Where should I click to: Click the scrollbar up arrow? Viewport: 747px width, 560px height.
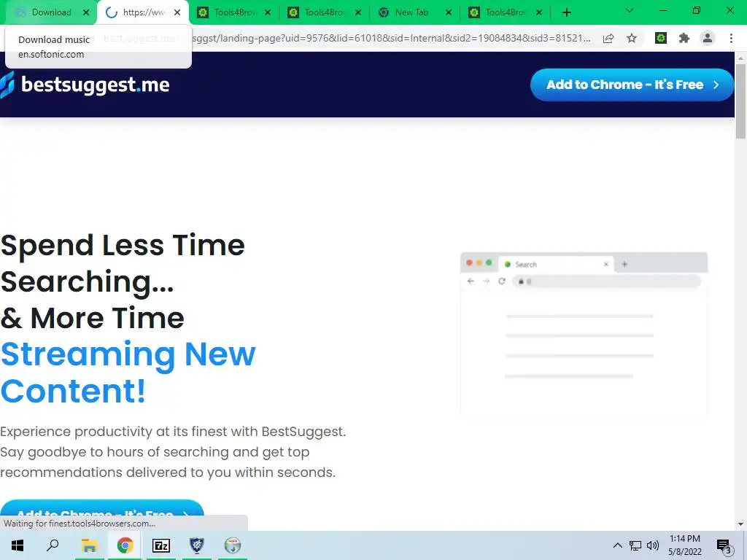tap(740, 58)
